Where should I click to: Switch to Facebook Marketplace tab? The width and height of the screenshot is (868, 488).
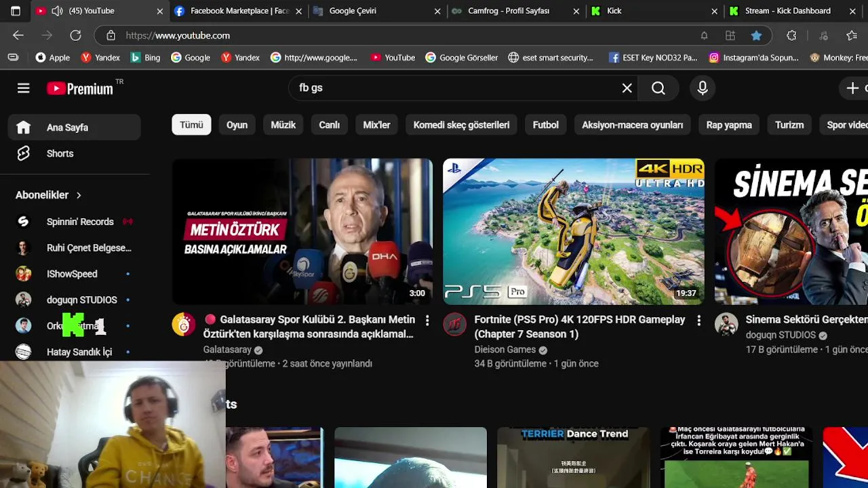click(239, 11)
